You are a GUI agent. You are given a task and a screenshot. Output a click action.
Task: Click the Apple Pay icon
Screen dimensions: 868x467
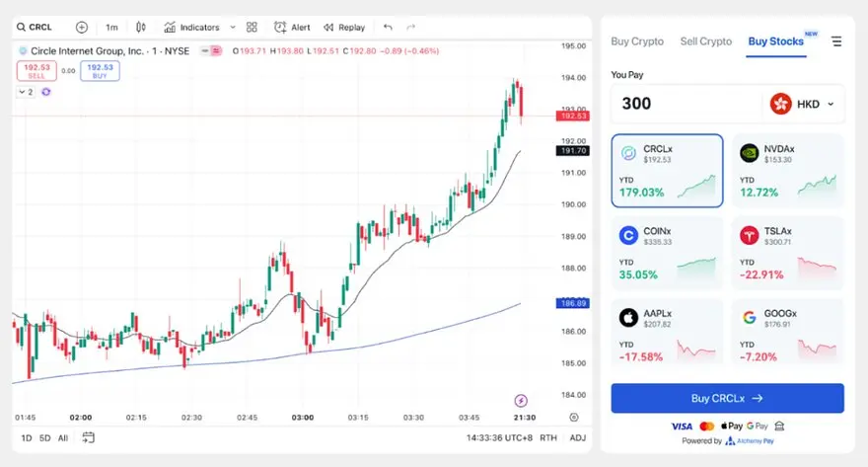(x=731, y=426)
